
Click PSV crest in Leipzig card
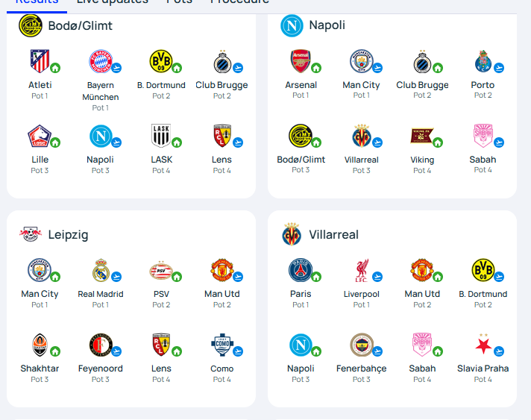[x=161, y=270]
